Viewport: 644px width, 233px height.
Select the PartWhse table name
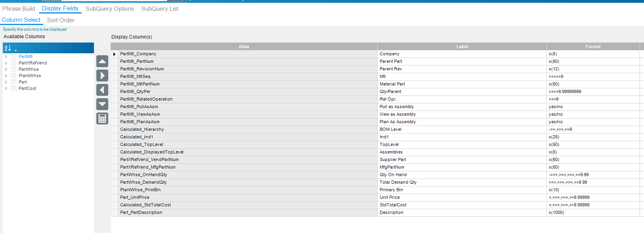click(x=29, y=69)
